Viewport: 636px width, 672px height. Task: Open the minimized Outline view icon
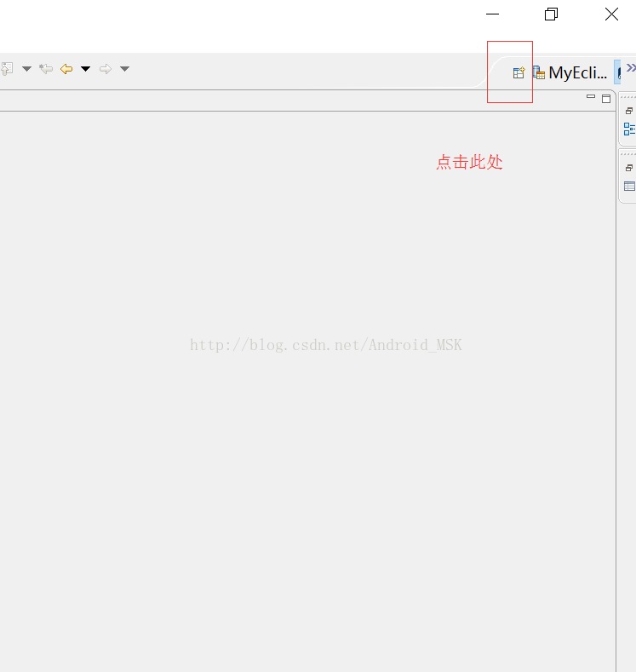(629, 129)
